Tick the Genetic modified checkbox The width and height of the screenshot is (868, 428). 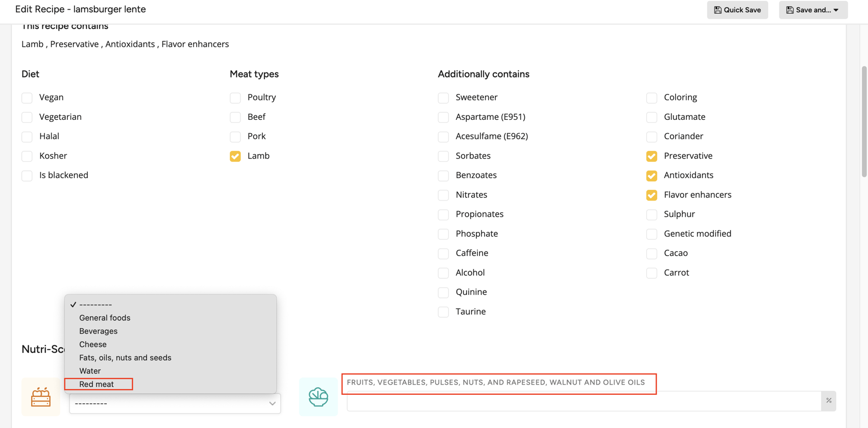point(652,234)
